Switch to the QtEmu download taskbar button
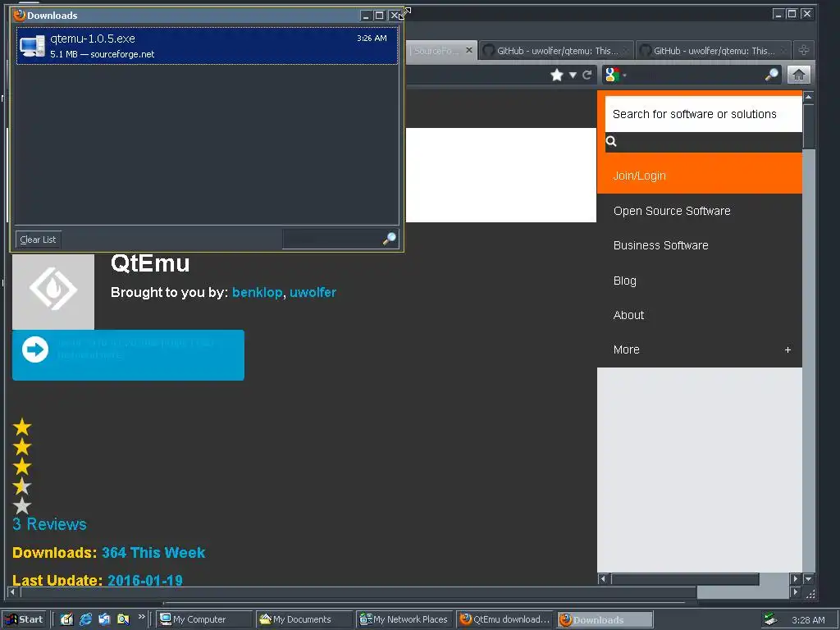Viewport: 840px width, 630px height. (x=504, y=619)
